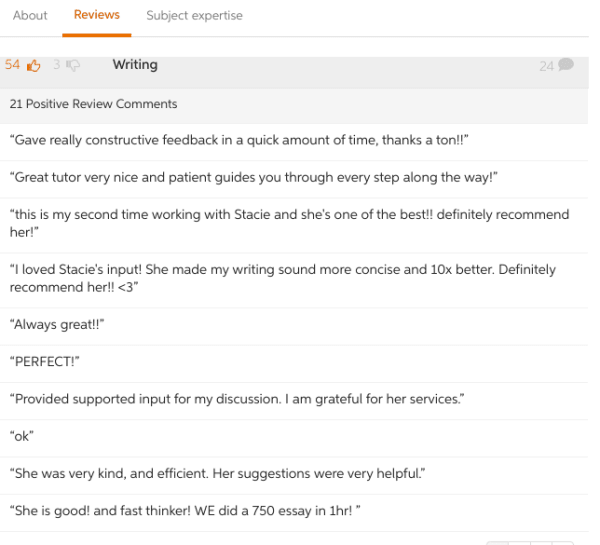Click the "I loved Stacie's input" review
This screenshot has height=545, width=600.
pyautogui.click(x=294, y=279)
